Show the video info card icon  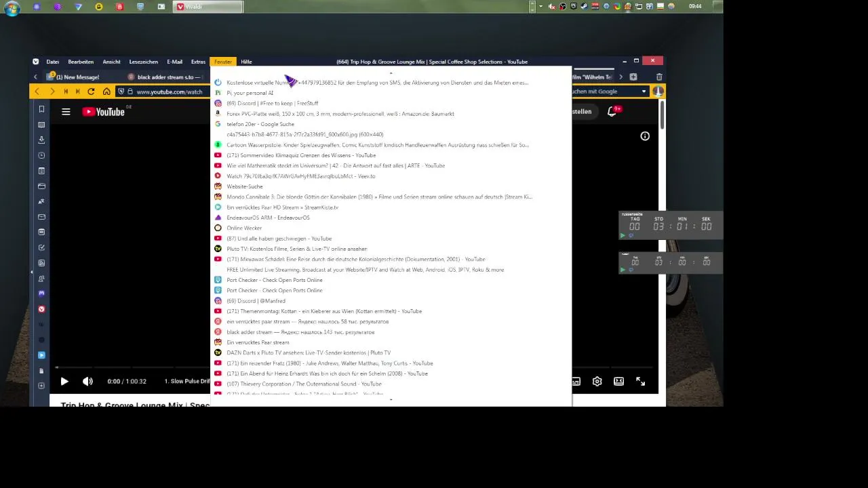coord(645,136)
